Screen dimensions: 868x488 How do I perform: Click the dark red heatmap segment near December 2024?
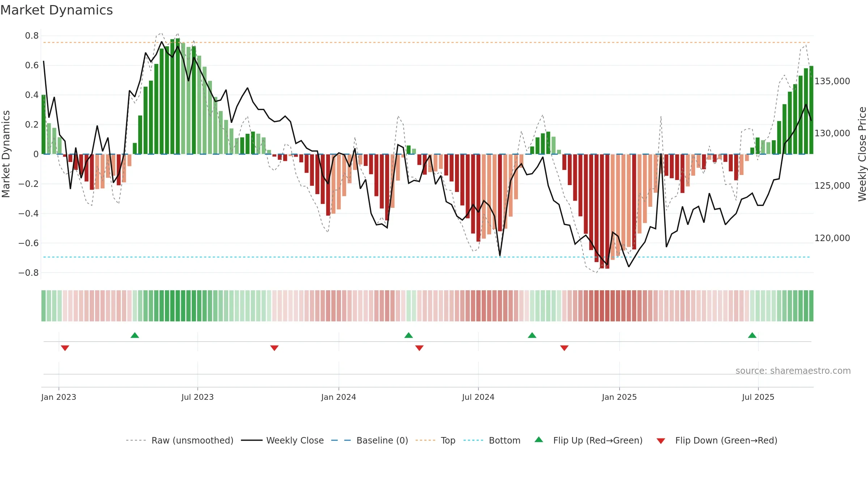(607, 306)
